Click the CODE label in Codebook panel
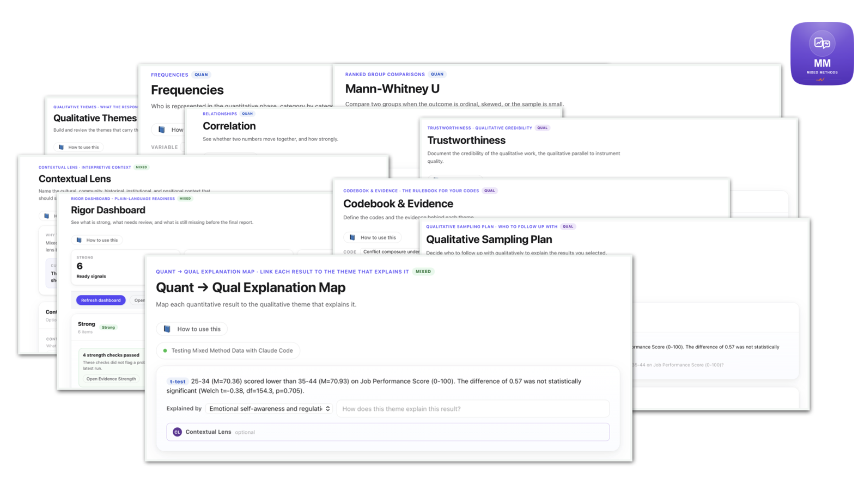The width and height of the screenshot is (864, 504). coord(350,252)
